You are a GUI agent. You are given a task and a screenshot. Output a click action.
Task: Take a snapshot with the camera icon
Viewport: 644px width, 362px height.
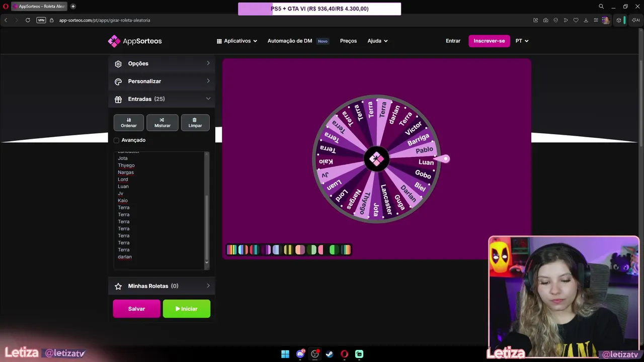click(x=546, y=20)
